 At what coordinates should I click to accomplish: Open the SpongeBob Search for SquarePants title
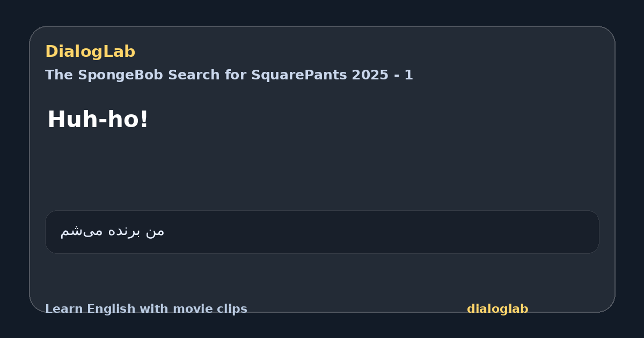[x=229, y=75]
